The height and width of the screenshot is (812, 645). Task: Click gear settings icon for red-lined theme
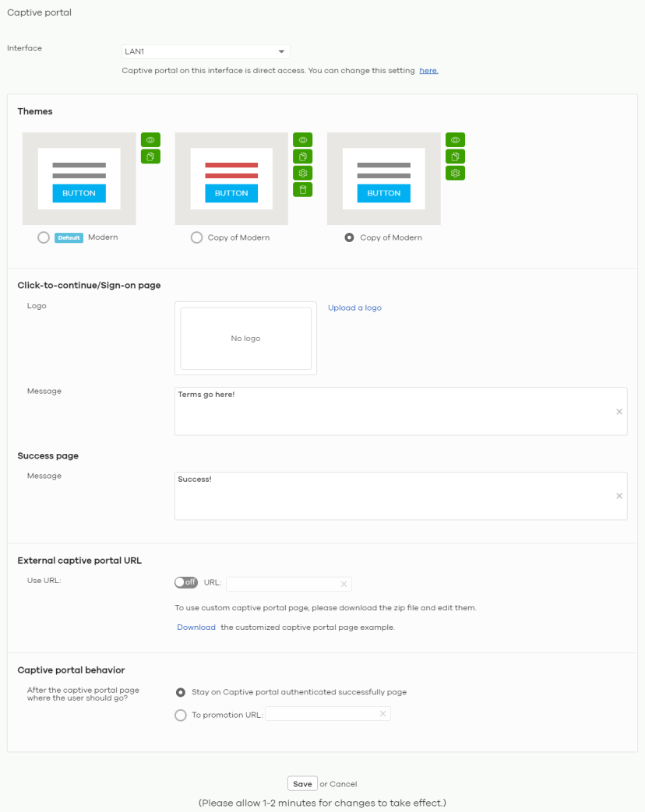tap(303, 173)
